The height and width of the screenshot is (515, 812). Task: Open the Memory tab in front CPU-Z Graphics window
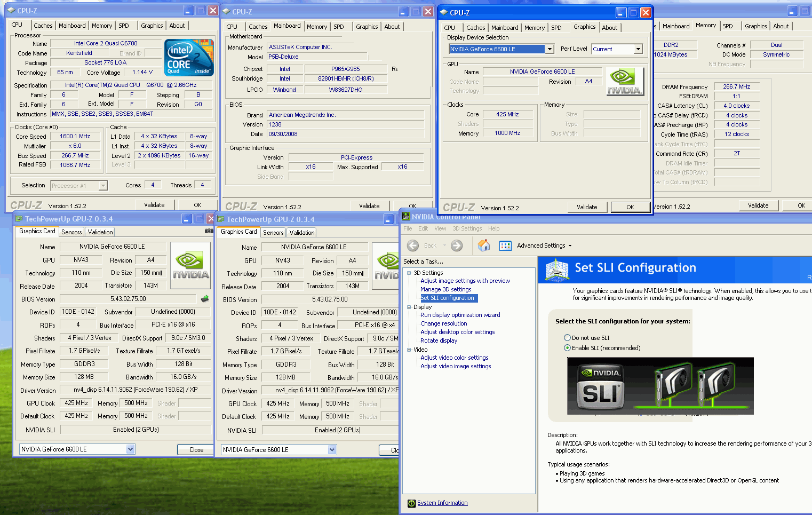535,28
